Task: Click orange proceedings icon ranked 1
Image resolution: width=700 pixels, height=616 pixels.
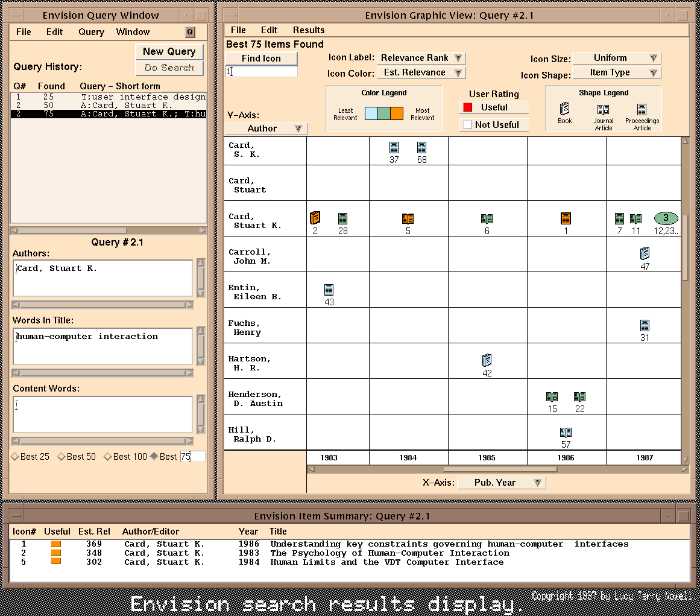Action: (566, 218)
